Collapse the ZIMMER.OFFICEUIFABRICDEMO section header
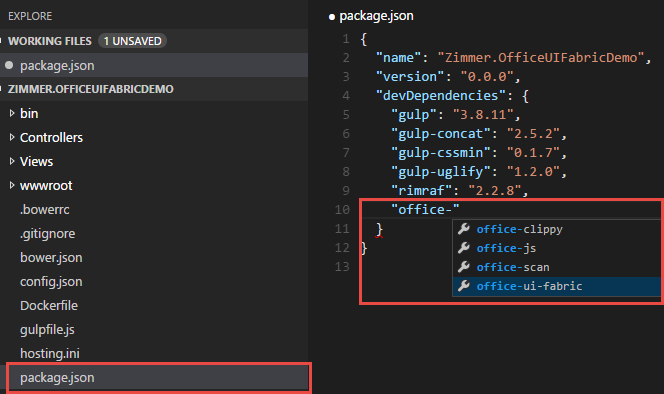 pos(91,89)
